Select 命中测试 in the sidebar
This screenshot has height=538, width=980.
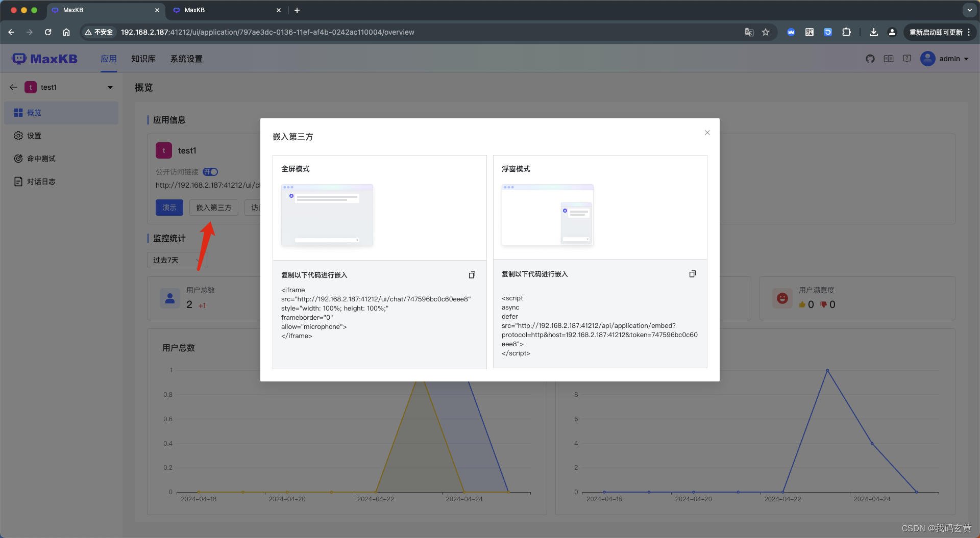(x=61, y=159)
